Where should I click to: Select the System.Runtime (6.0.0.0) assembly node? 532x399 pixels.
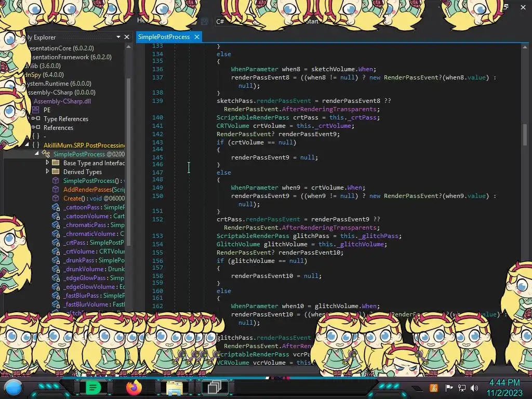pos(59,83)
